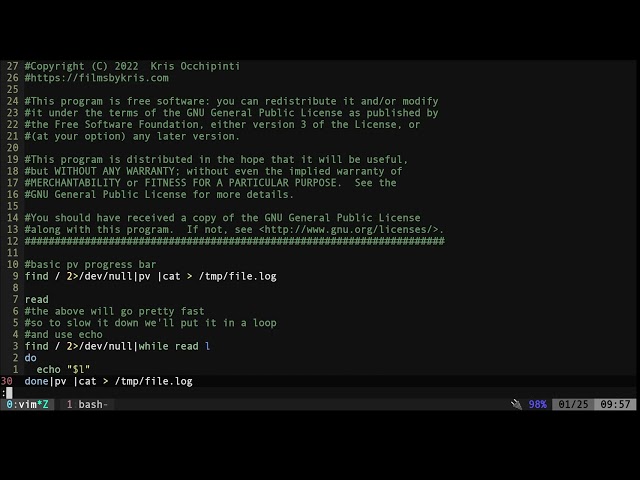Switch to tmux window 1 bash
The image size is (640, 480).
(x=87, y=404)
